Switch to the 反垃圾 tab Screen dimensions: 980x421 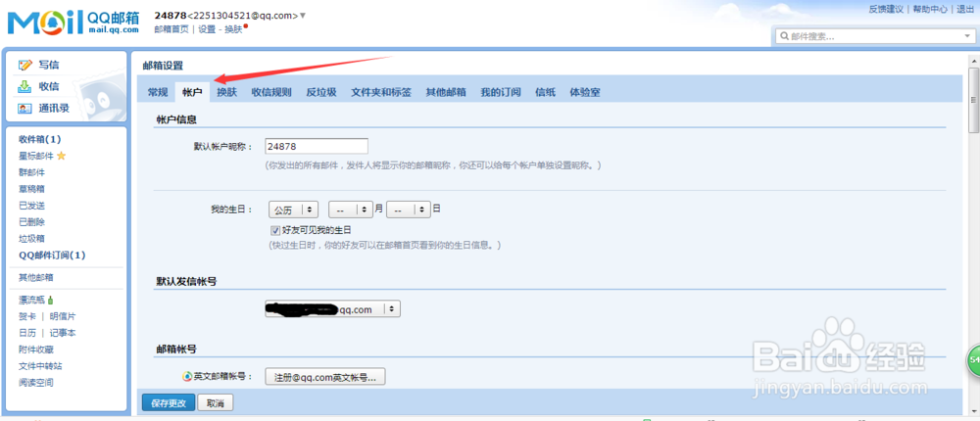click(321, 92)
